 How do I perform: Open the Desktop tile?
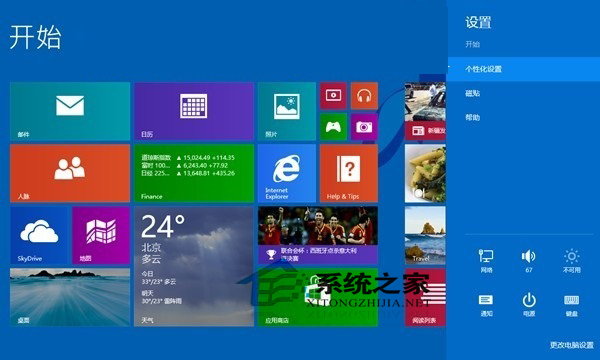(70, 297)
